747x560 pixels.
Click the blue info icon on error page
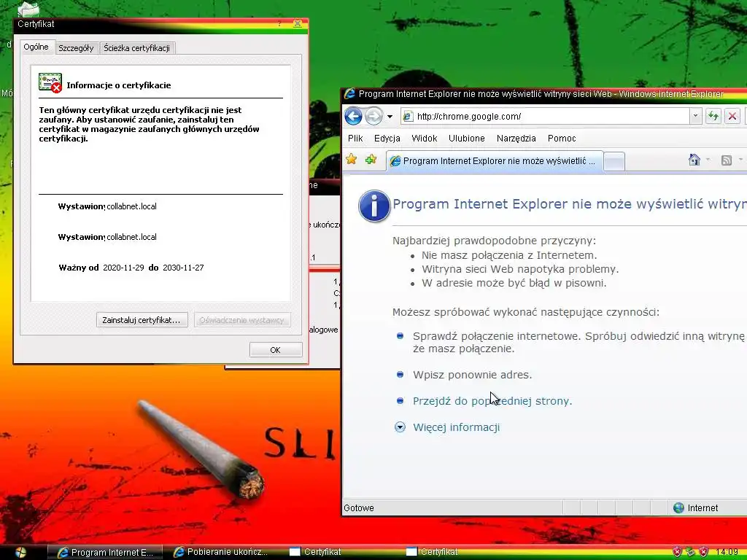pyautogui.click(x=374, y=206)
